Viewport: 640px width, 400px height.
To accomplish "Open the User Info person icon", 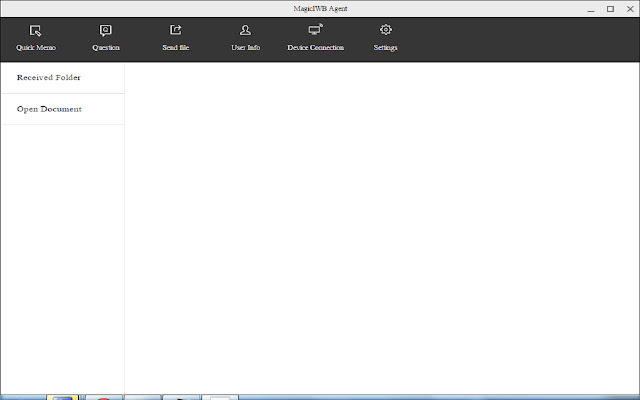I will coord(245,31).
